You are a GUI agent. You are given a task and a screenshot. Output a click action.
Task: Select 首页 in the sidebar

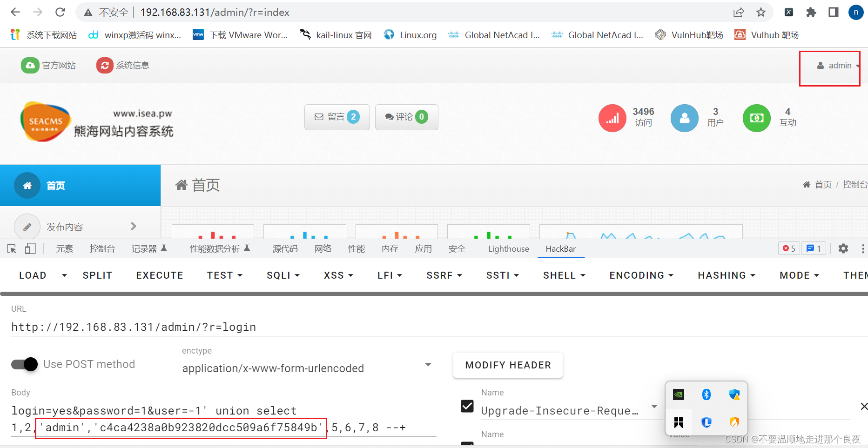coord(80,185)
